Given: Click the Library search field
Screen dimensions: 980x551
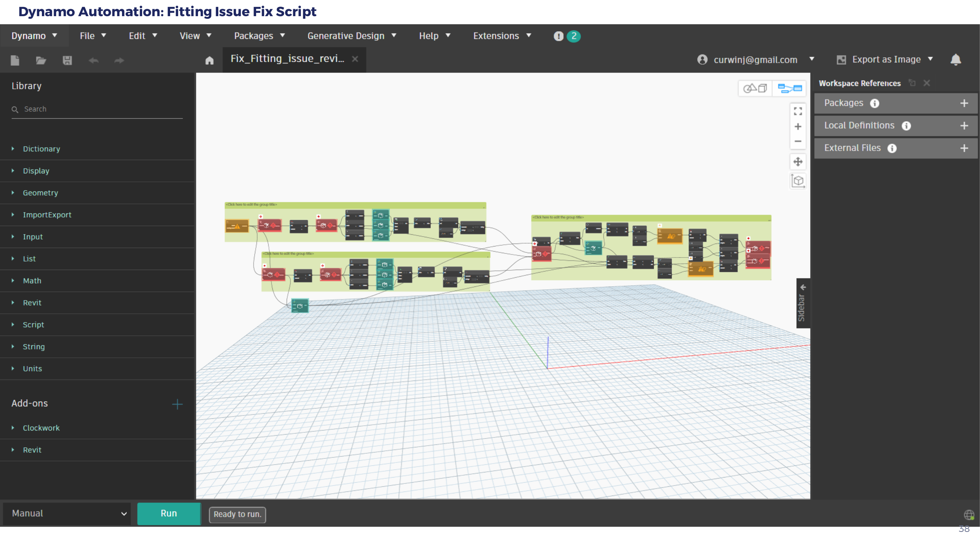Looking at the screenshot, I should 97,109.
